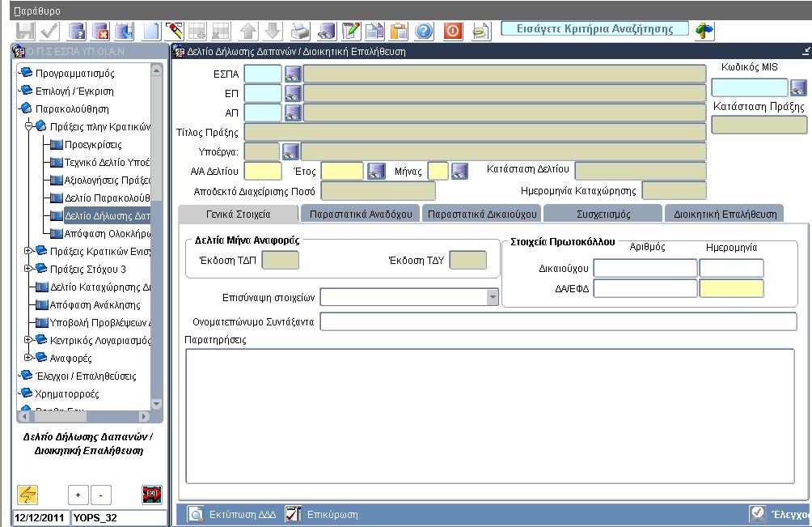The width and height of the screenshot is (812, 527).
Task: Click the Επικύρωση button
Action: coord(322,515)
